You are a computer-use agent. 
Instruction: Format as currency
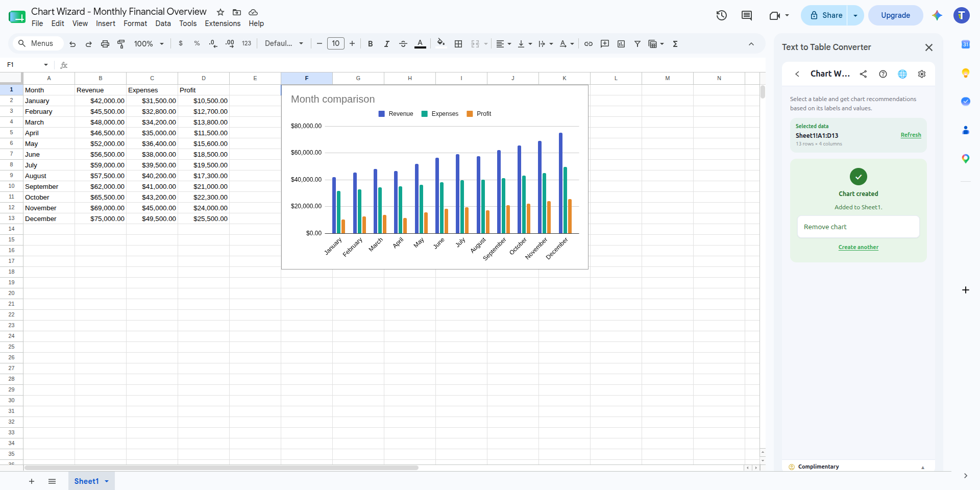pyautogui.click(x=181, y=44)
